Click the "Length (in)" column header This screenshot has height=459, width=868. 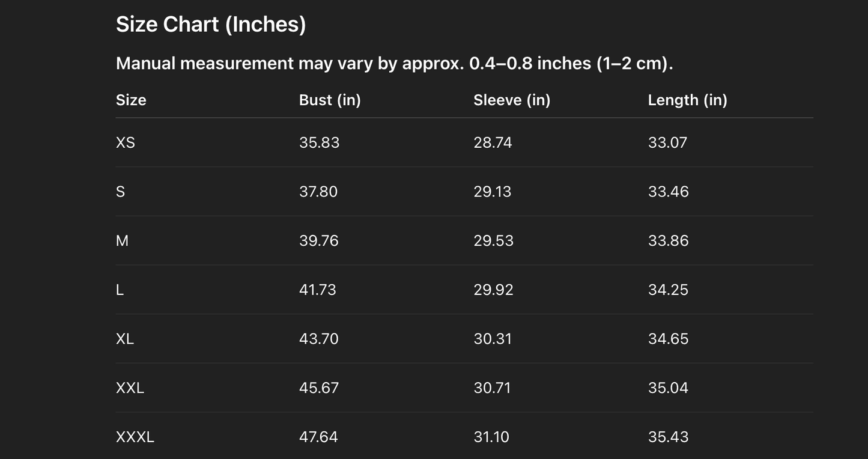(x=687, y=100)
